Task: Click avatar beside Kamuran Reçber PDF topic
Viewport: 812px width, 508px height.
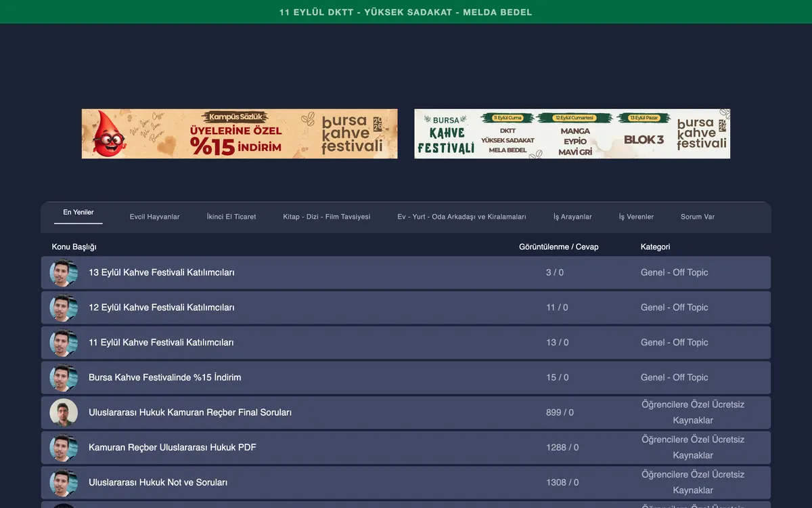Action: pyautogui.click(x=64, y=448)
